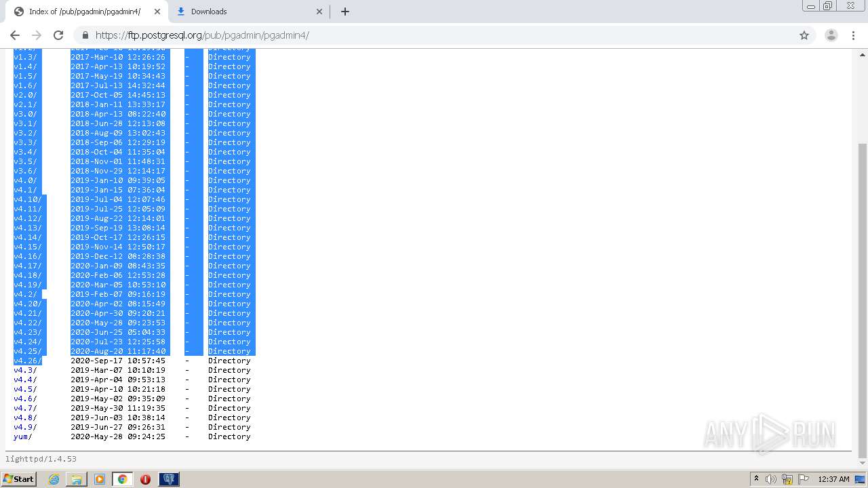Open the v4.7/ directory link
This screenshot has width=868, height=488.
[x=25, y=408]
